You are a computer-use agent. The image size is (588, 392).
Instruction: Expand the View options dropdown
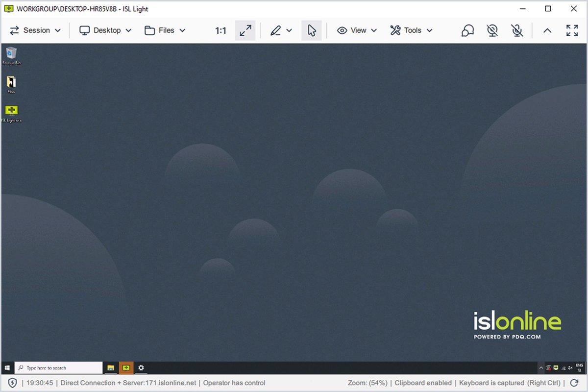click(356, 30)
